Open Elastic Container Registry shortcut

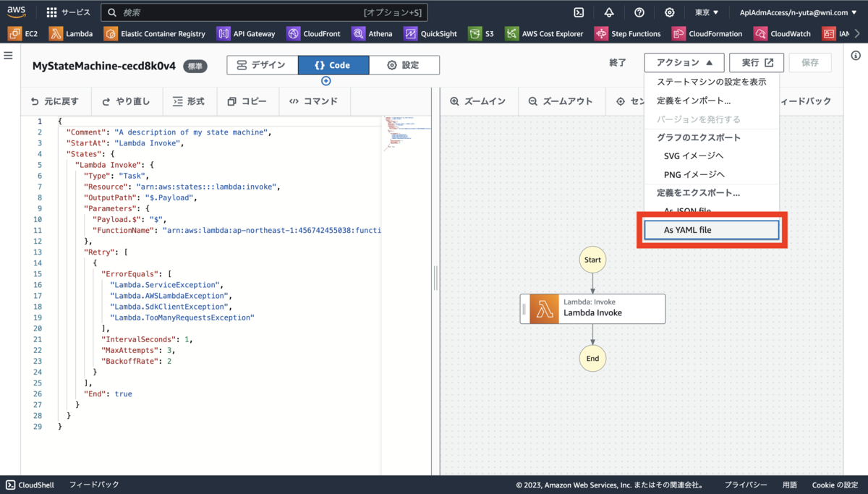155,33
